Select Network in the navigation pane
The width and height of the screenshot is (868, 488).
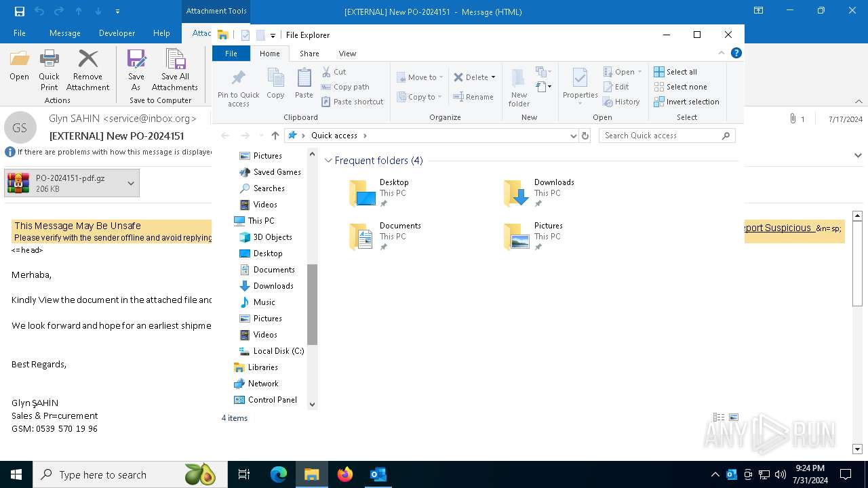256,384
